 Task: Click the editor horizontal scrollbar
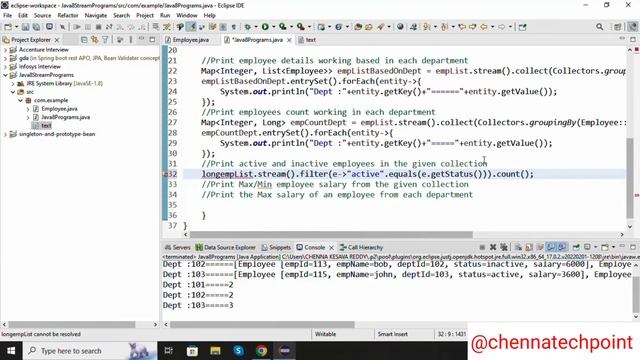point(331,235)
